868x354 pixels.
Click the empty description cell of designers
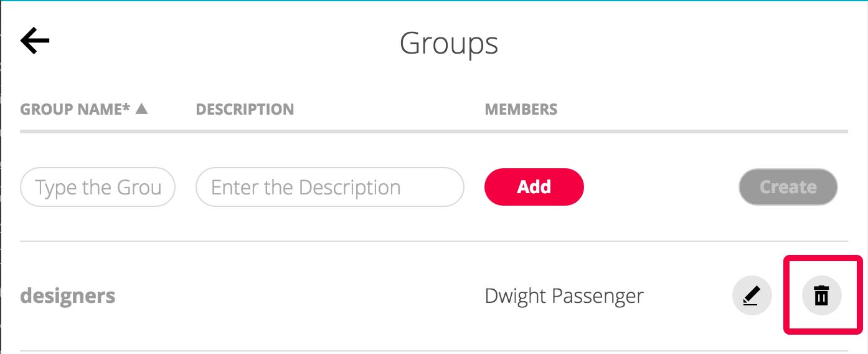pos(330,295)
